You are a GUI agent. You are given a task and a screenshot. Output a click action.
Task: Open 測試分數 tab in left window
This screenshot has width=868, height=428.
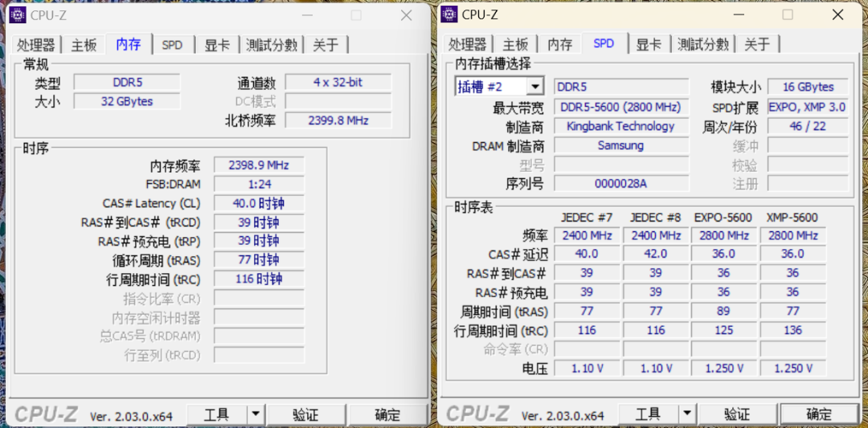click(x=272, y=45)
